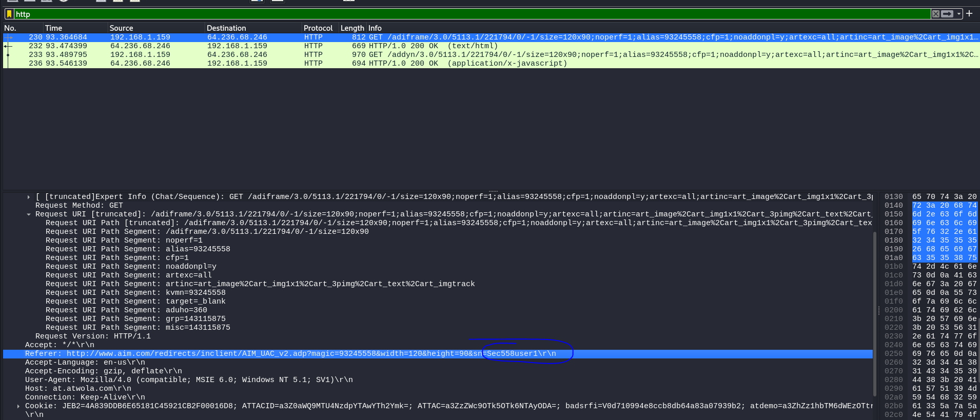Clear the http display filter
This screenshot has width=980, height=420.
coord(936,14)
